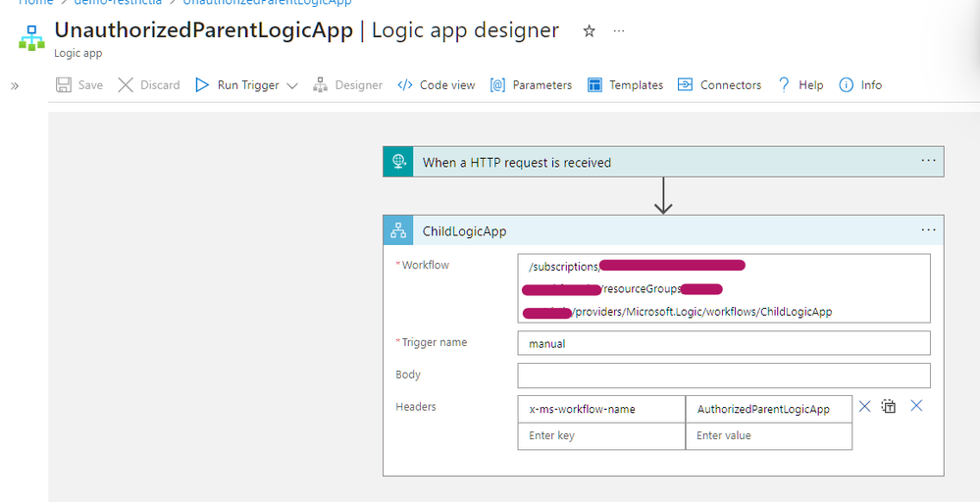Click the Code view brackets icon
The image size is (980, 502).
pyautogui.click(x=405, y=85)
